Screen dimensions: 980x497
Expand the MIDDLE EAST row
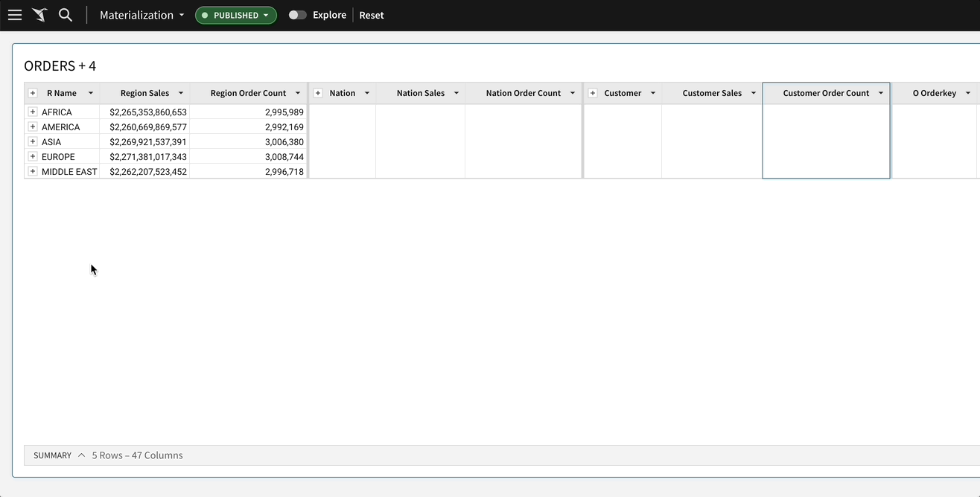click(x=33, y=171)
